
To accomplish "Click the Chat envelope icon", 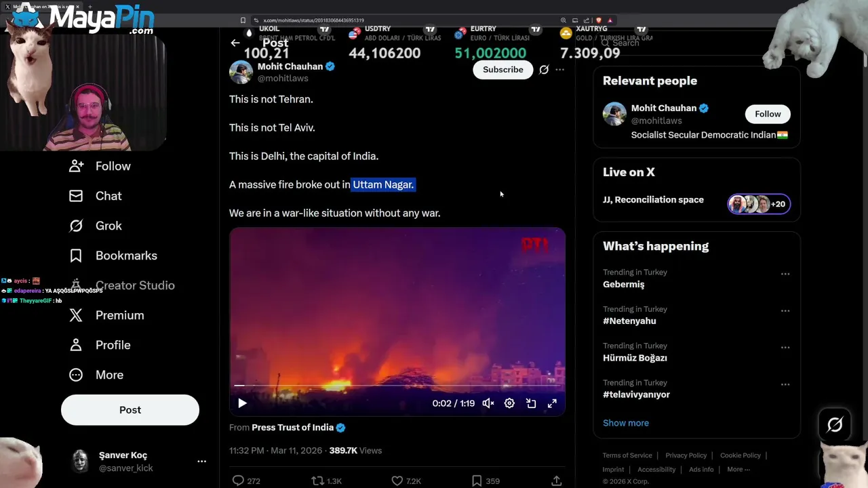I will click(76, 196).
